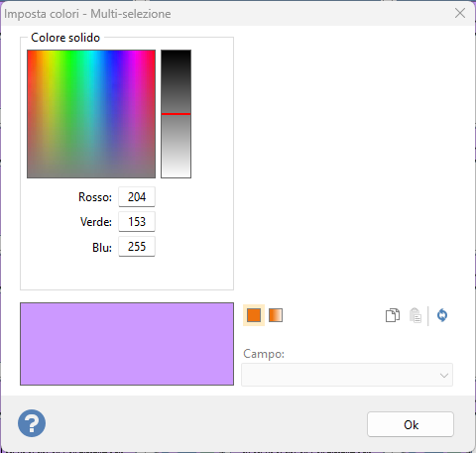Open help with the question mark icon
The height and width of the screenshot is (453, 476).
[x=32, y=423]
